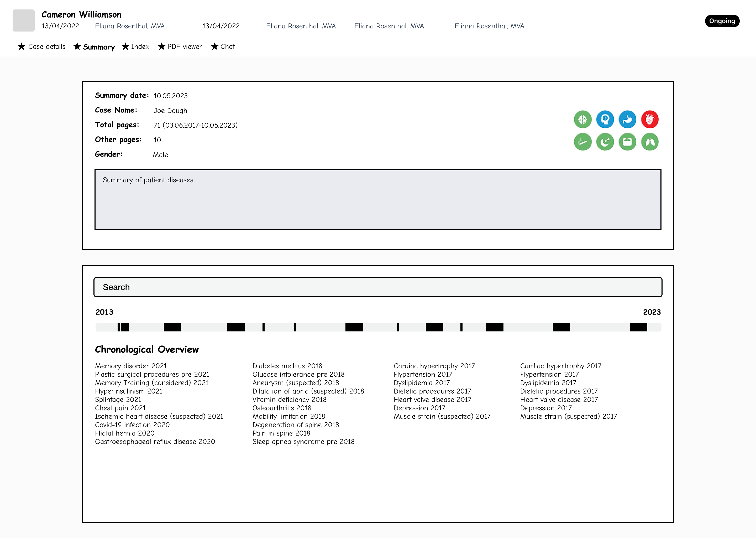Click the gray patient avatar thumbnail
Viewport: 756px width, 538px height.
(24, 20)
